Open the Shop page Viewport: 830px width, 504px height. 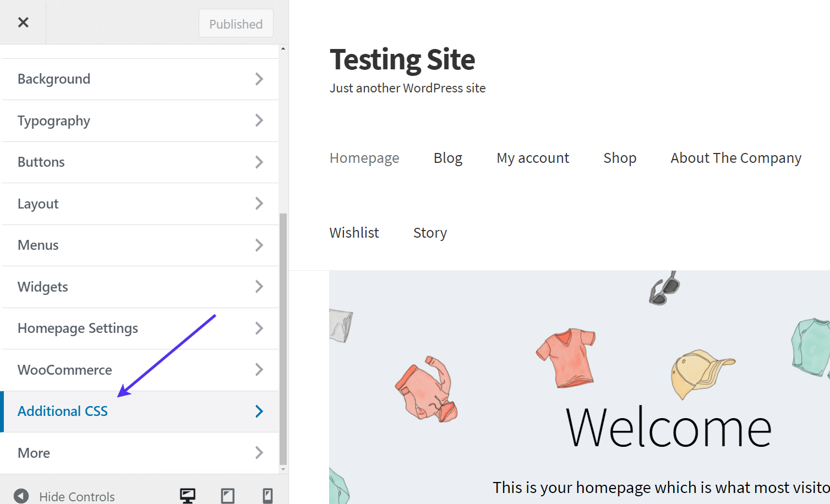[619, 158]
